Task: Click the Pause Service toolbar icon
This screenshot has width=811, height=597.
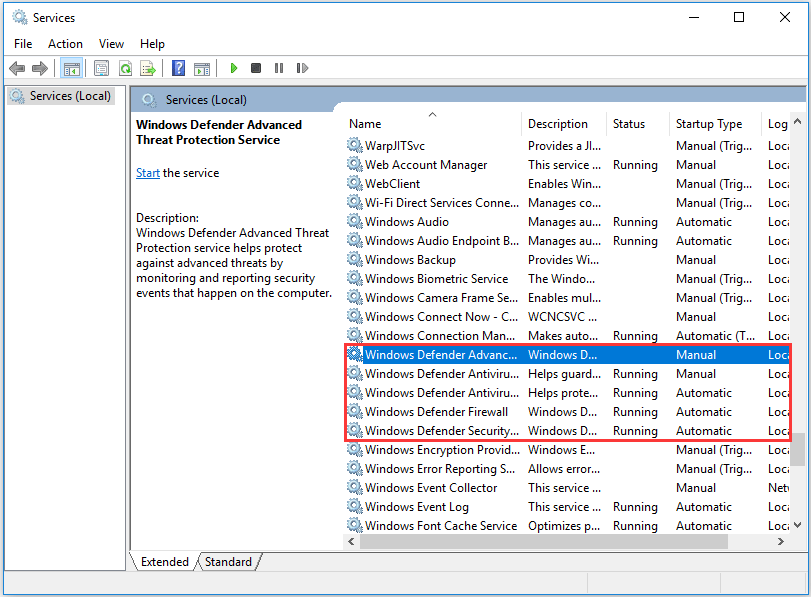Action: click(278, 68)
